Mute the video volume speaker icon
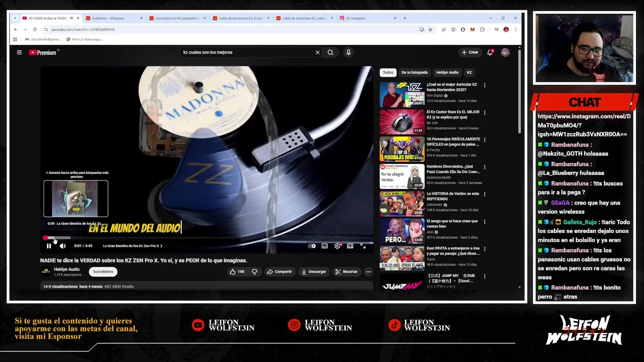Viewport: 644px width, 362px height. click(62, 246)
